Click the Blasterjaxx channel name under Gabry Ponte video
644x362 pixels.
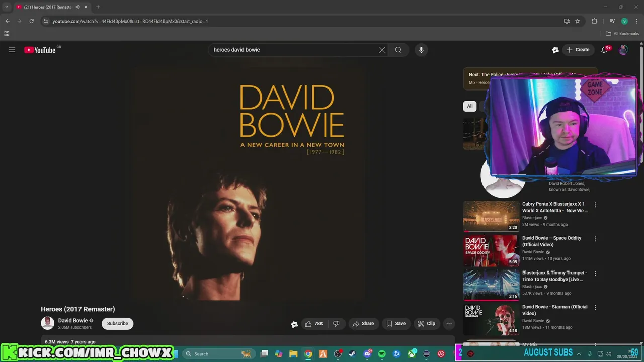pyautogui.click(x=532, y=218)
